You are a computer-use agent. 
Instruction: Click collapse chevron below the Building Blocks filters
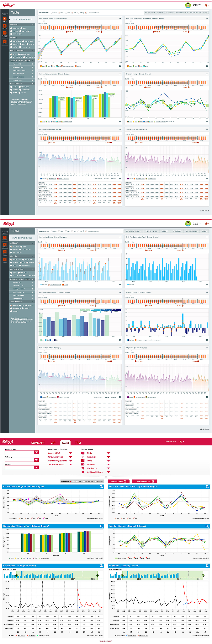pyautogui.click(x=106, y=477)
